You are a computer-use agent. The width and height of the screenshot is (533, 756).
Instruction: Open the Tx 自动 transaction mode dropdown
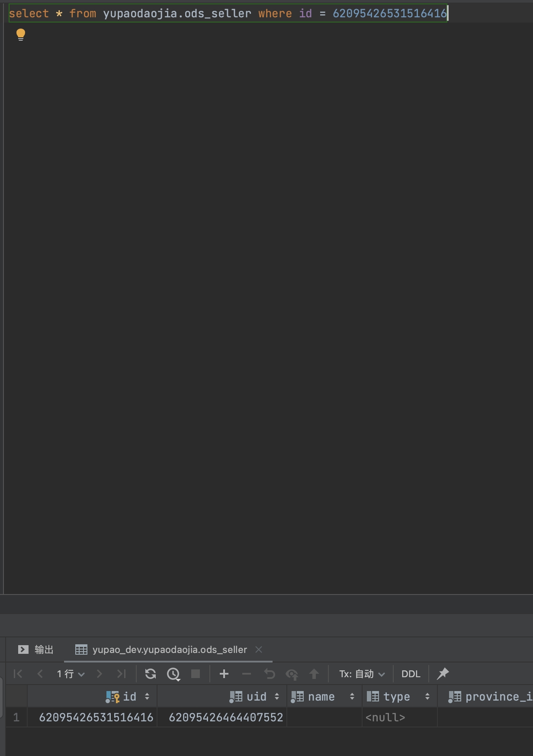pyautogui.click(x=362, y=674)
